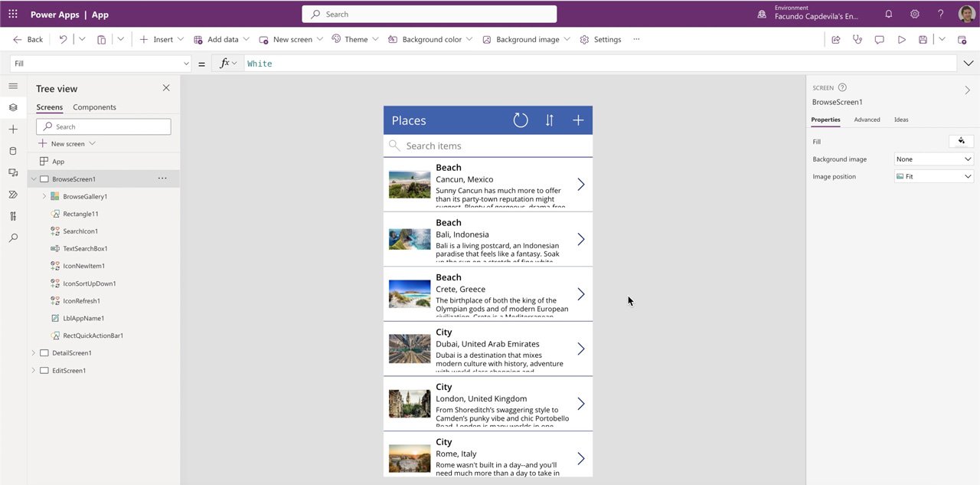This screenshot has width=980, height=485.
Task: Click the Undo icon in toolbar
Action: pyautogui.click(x=63, y=39)
